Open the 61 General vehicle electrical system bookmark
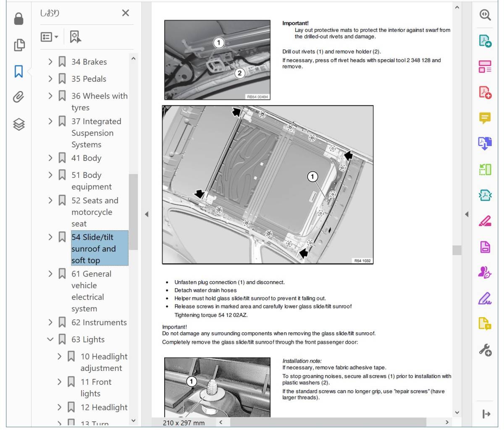The image size is (504, 433). click(x=92, y=291)
